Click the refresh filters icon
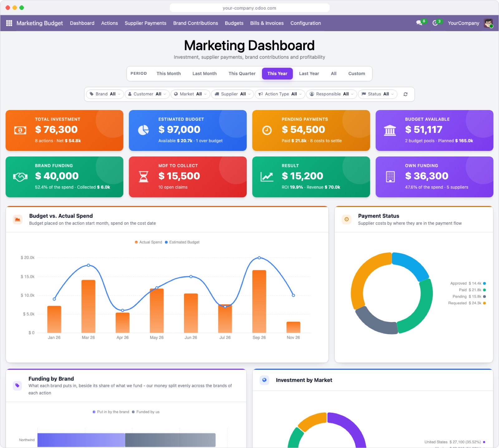499x448 pixels. point(405,94)
